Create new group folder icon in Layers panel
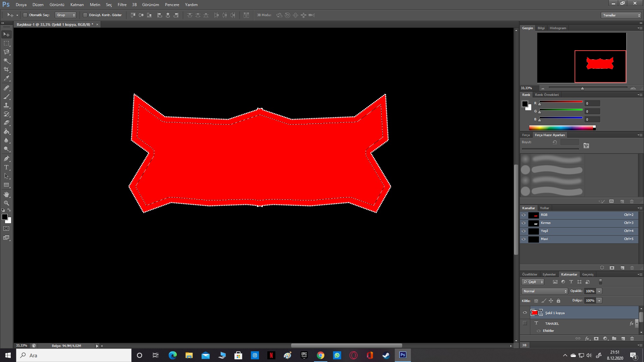Screen dimensions: 644x362 pyautogui.click(x=614, y=339)
